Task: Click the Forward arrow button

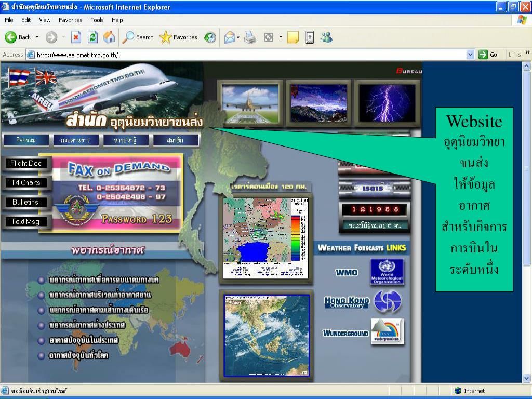Action: (51, 37)
